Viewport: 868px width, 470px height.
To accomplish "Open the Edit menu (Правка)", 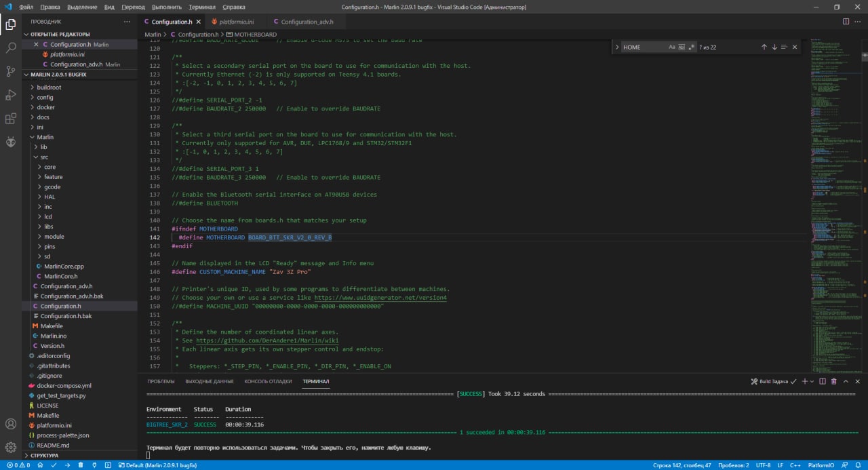I will (x=50, y=7).
